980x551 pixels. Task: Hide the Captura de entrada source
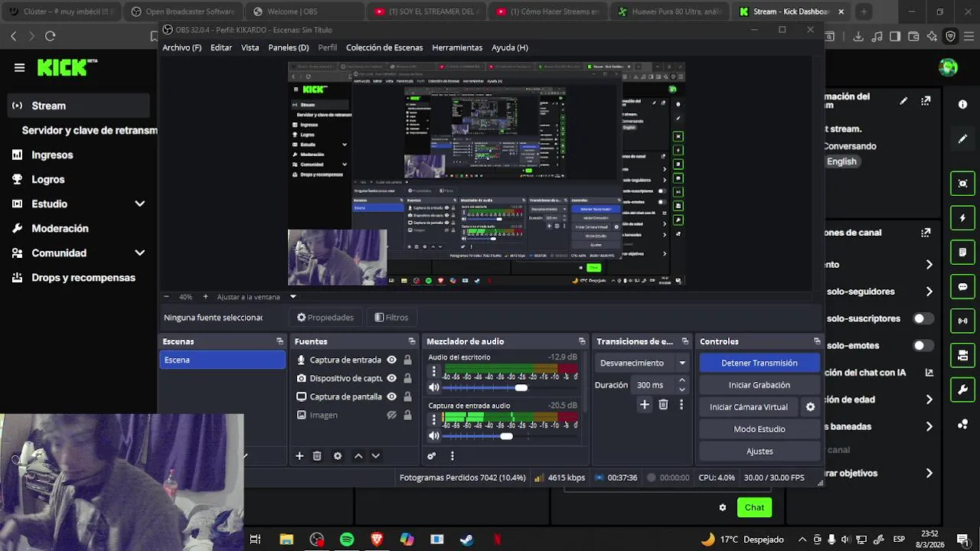(x=391, y=360)
